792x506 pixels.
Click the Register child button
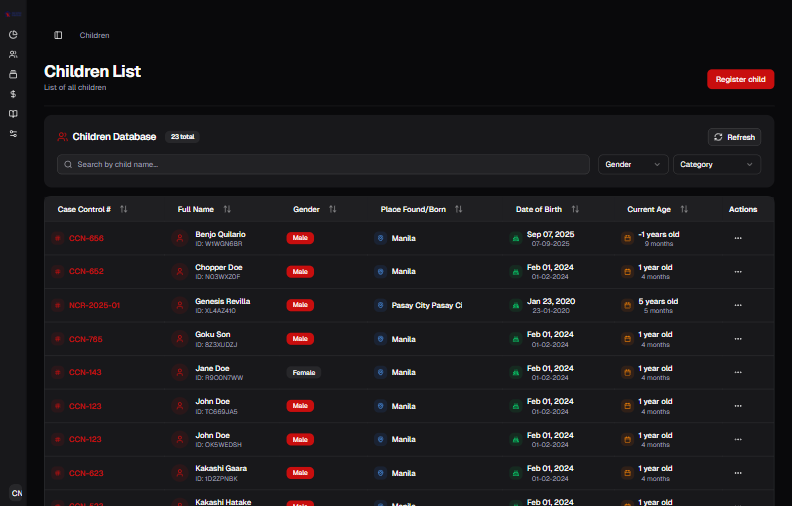tap(740, 79)
